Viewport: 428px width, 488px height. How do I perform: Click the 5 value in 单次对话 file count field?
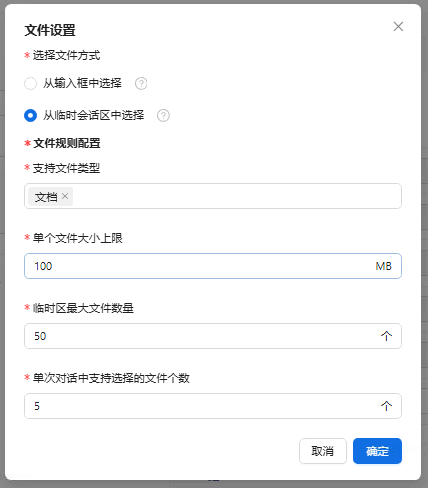click(x=37, y=406)
